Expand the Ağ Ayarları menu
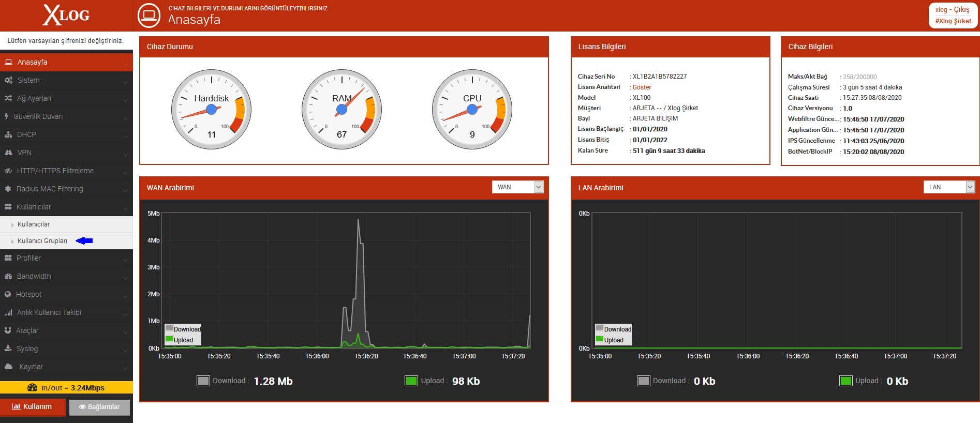 (x=66, y=98)
